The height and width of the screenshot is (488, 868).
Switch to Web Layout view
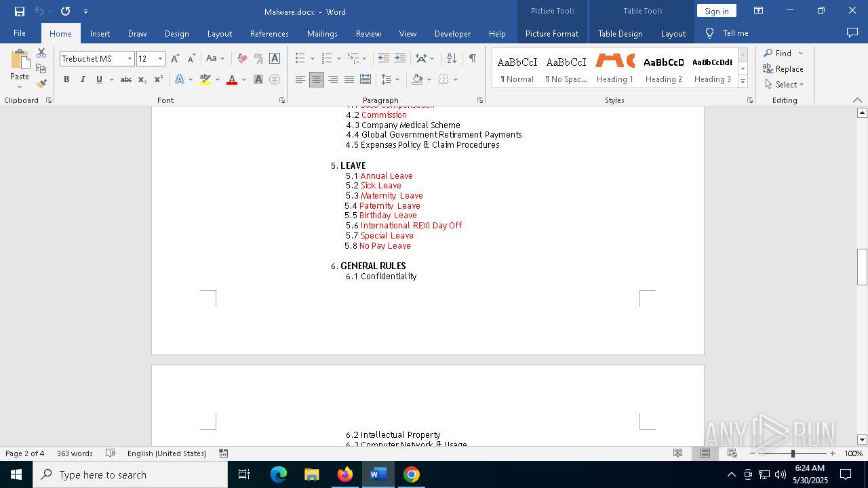(x=732, y=453)
